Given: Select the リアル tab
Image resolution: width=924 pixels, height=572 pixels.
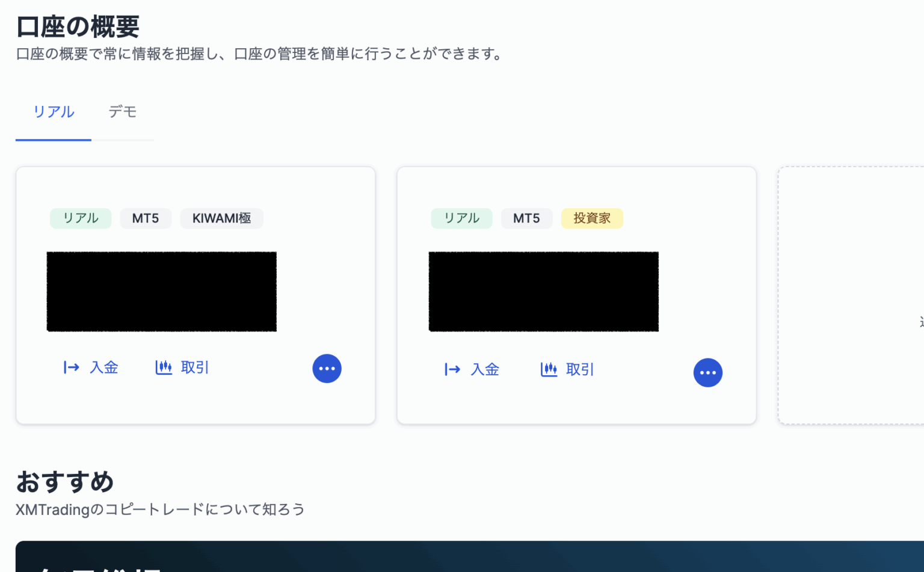Looking at the screenshot, I should (53, 112).
